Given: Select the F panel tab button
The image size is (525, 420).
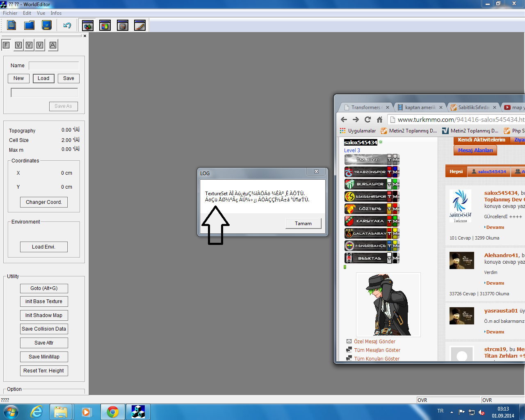Looking at the screenshot, I should [6, 45].
